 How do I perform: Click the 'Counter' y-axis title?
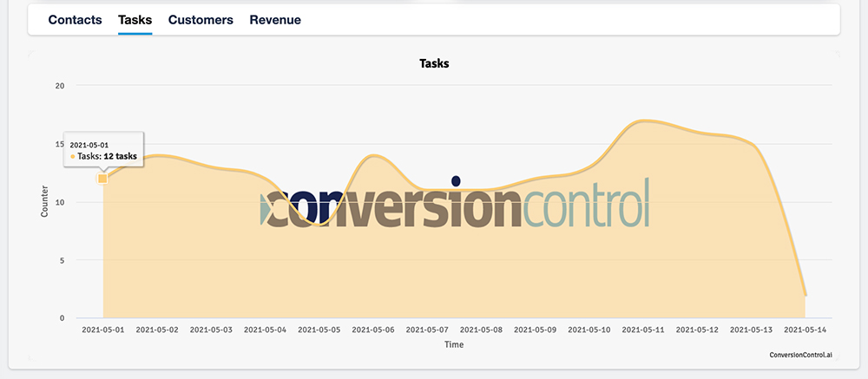45,200
